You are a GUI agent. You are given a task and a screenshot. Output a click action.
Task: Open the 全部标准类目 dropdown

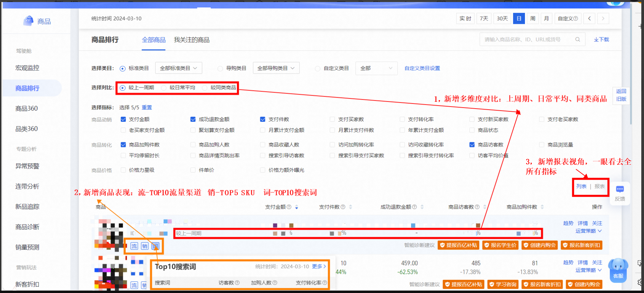click(179, 68)
